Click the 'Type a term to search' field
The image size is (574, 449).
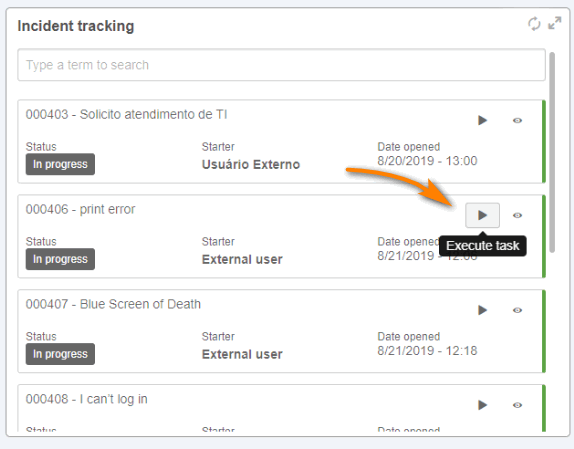click(x=282, y=65)
